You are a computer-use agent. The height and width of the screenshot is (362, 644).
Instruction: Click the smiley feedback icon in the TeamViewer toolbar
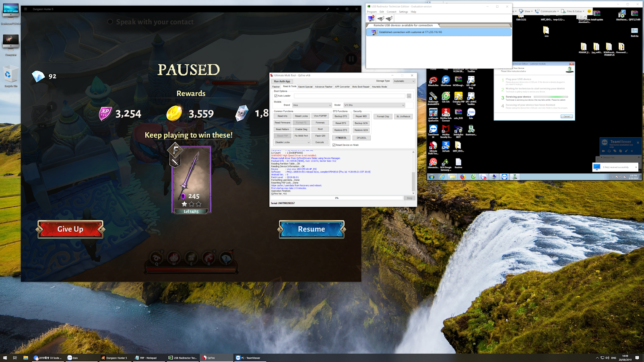tap(589, 11)
